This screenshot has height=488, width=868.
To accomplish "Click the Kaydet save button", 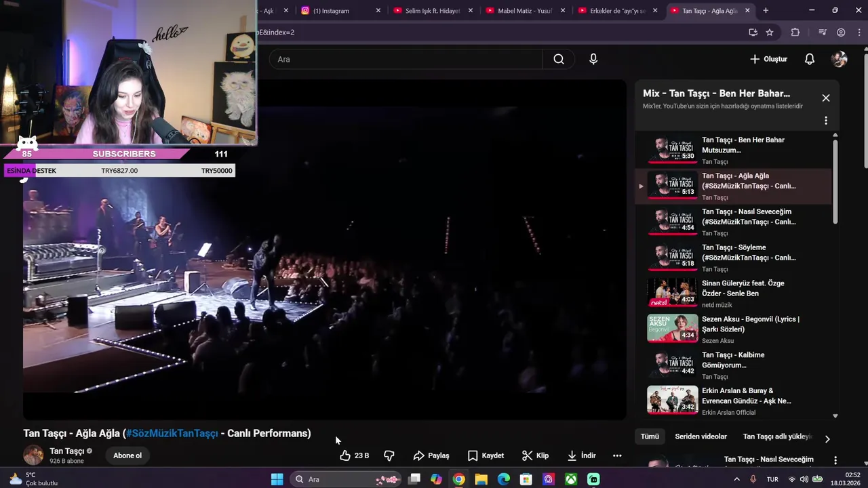I will [x=486, y=455].
